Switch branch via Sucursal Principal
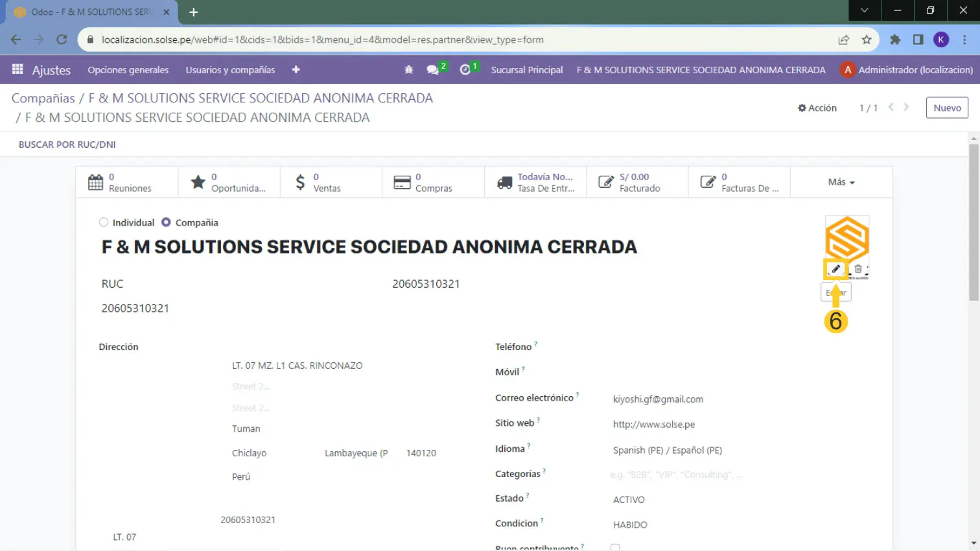This screenshot has height=551, width=980. pyautogui.click(x=527, y=69)
